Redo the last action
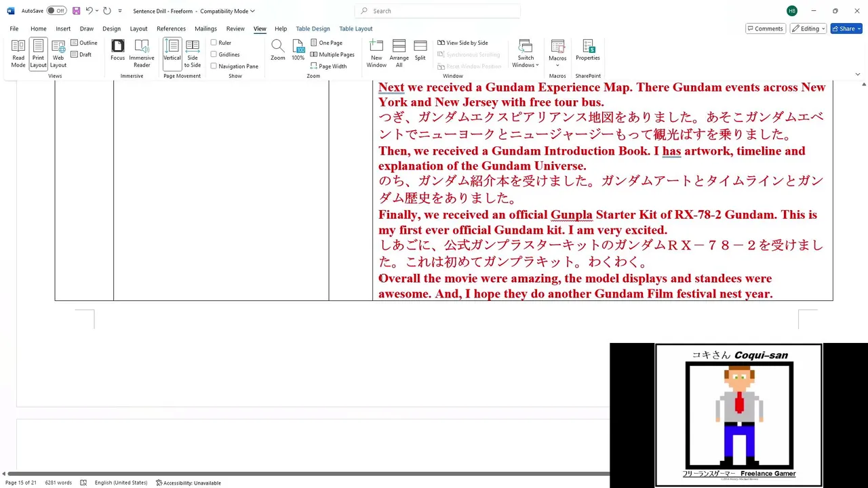The height and width of the screenshot is (488, 868). coord(107,11)
